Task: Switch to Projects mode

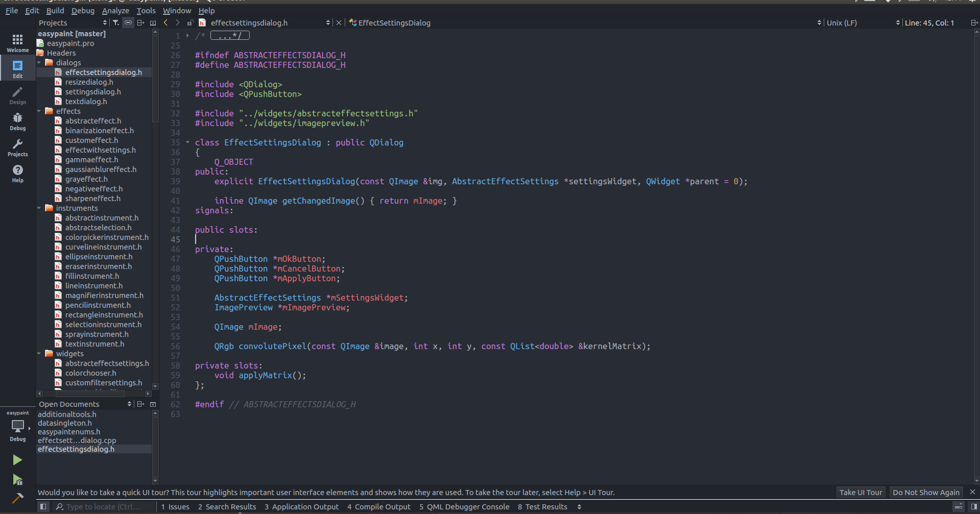Action: pos(17,148)
